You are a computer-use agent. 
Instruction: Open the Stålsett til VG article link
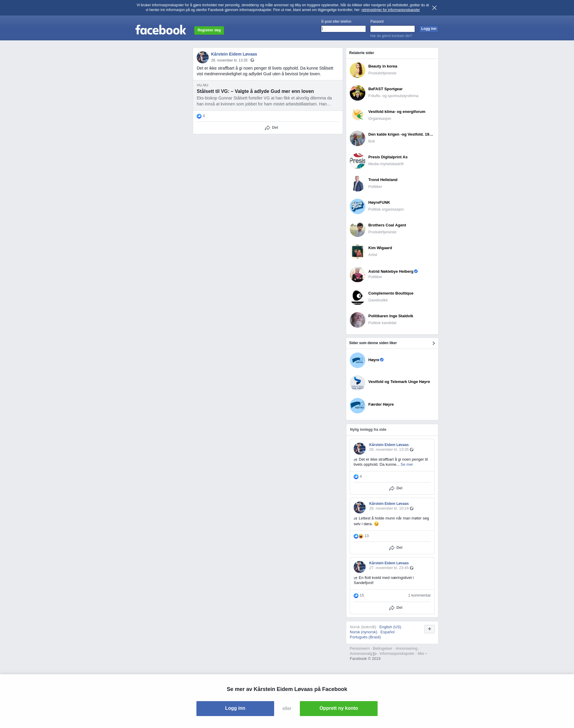click(x=255, y=91)
